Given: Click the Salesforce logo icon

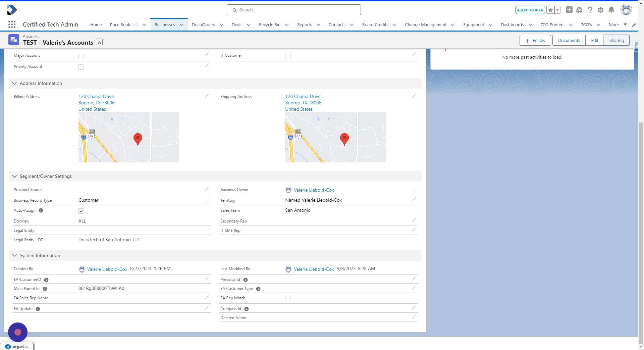Looking at the screenshot, I should point(12,10).
